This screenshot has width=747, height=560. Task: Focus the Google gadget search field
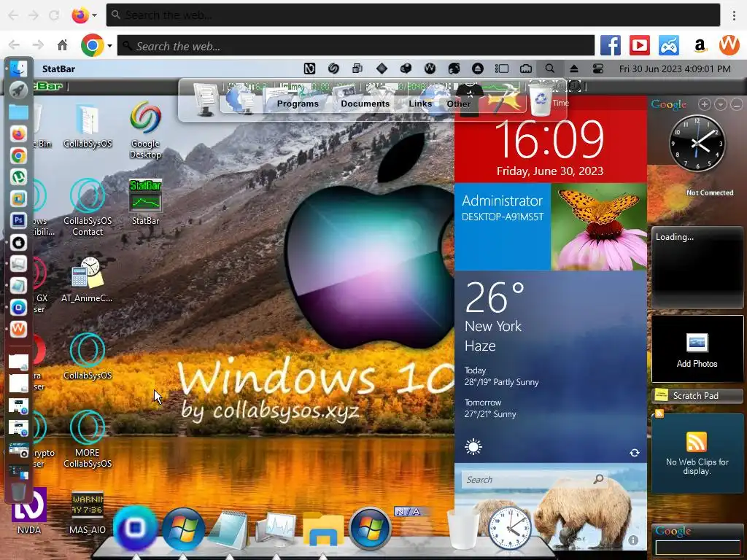click(x=697, y=547)
